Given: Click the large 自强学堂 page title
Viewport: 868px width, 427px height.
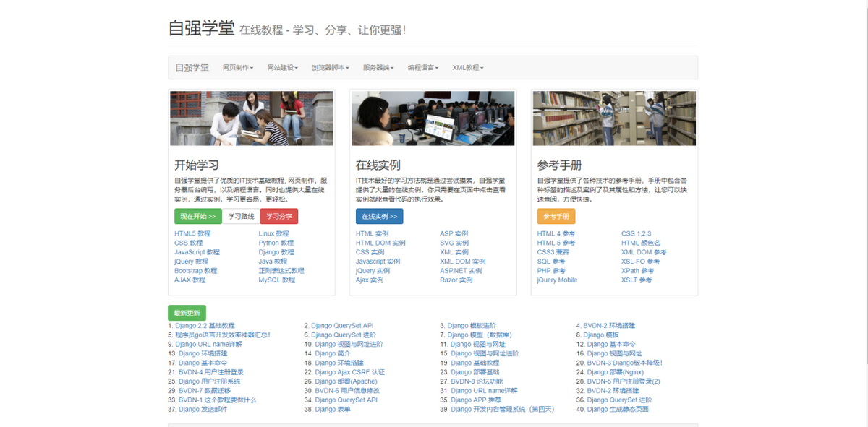Looking at the screenshot, I should [x=202, y=28].
